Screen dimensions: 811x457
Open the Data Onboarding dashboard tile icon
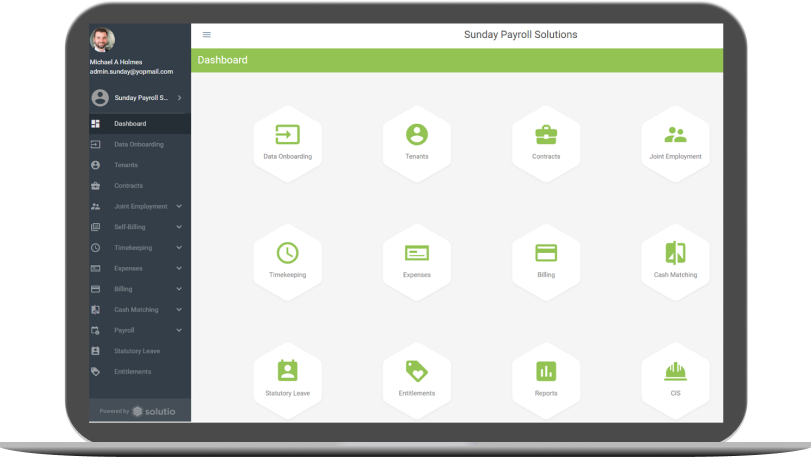[x=287, y=135]
